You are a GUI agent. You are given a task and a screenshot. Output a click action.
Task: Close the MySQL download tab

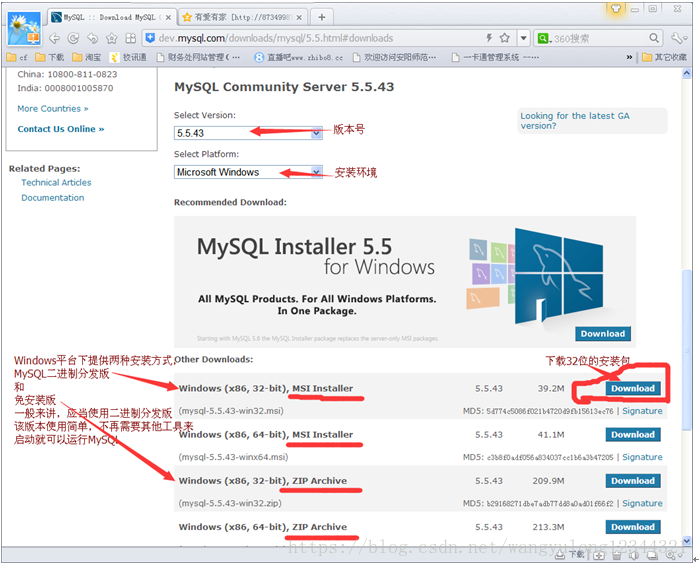[x=168, y=17]
